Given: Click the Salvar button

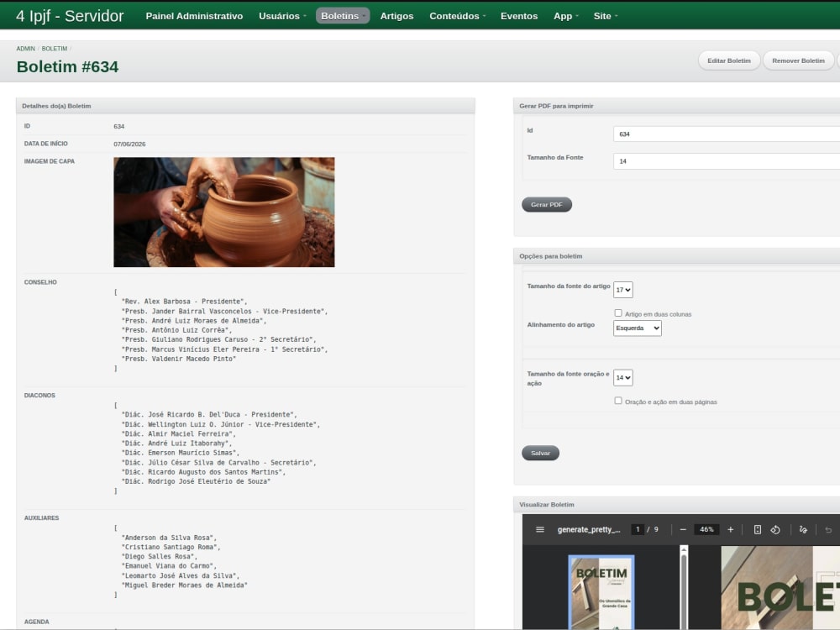Looking at the screenshot, I should pyautogui.click(x=540, y=454).
